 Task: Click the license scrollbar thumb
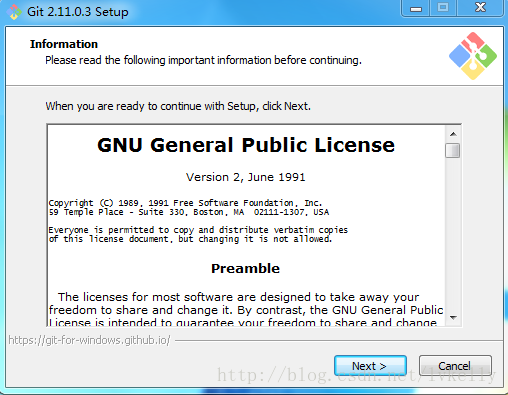pyautogui.click(x=453, y=150)
